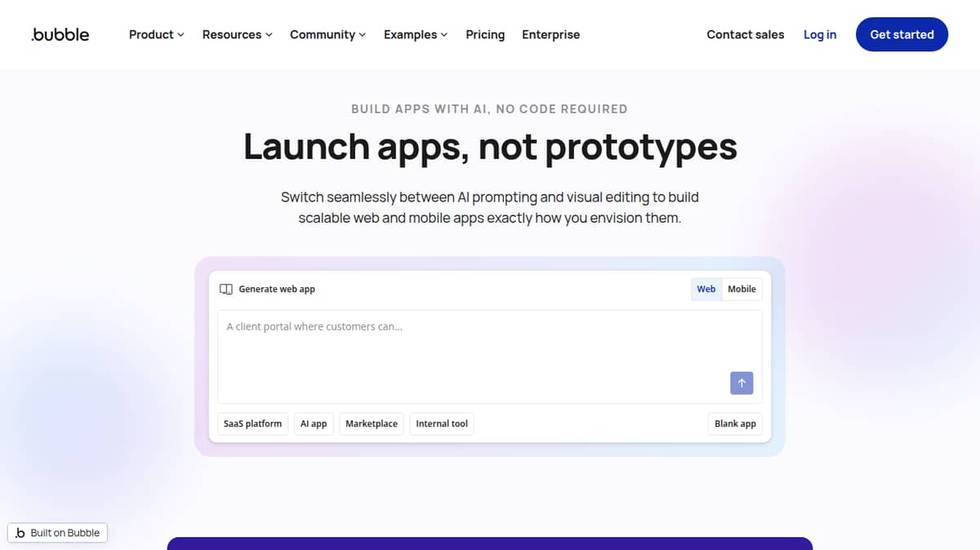The height and width of the screenshot is (550, 980).
Task: Click the Bubble icon in Built on Bubble badge
Action: 20,533
